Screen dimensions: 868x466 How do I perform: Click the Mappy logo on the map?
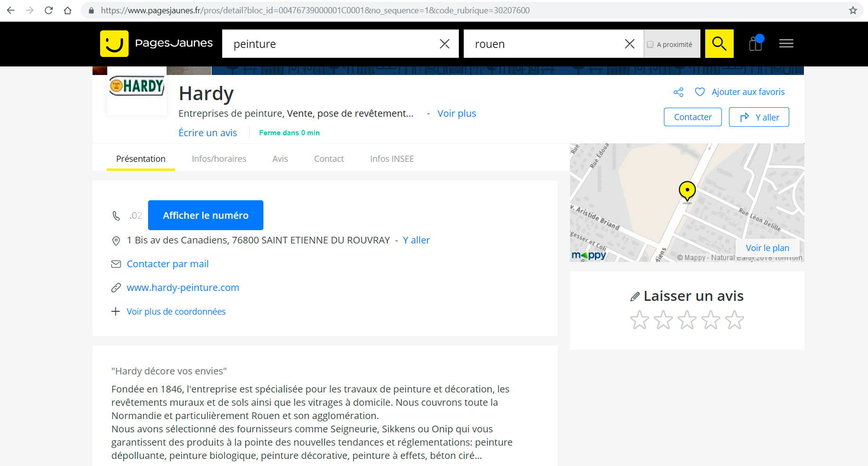coord(589,255)
